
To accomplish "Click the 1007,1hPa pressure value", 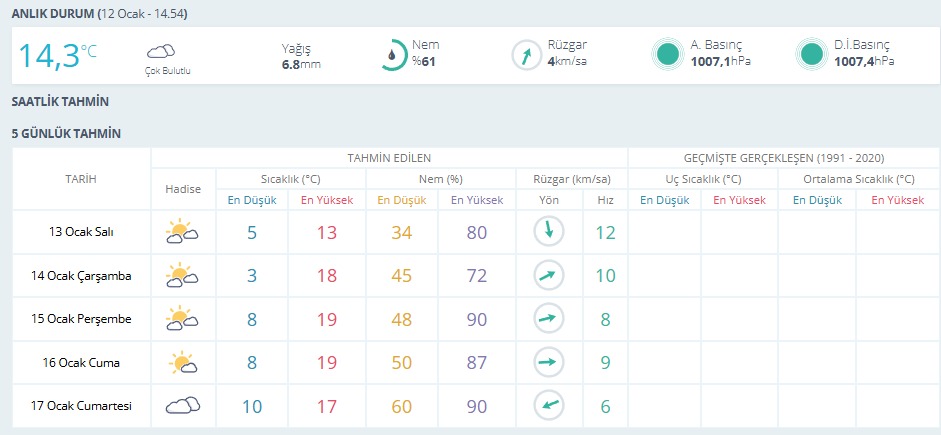I will tap(721, 61).
